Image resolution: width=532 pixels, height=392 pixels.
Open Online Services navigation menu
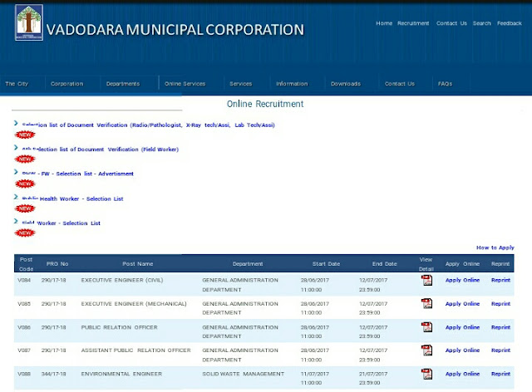[185, 84]
